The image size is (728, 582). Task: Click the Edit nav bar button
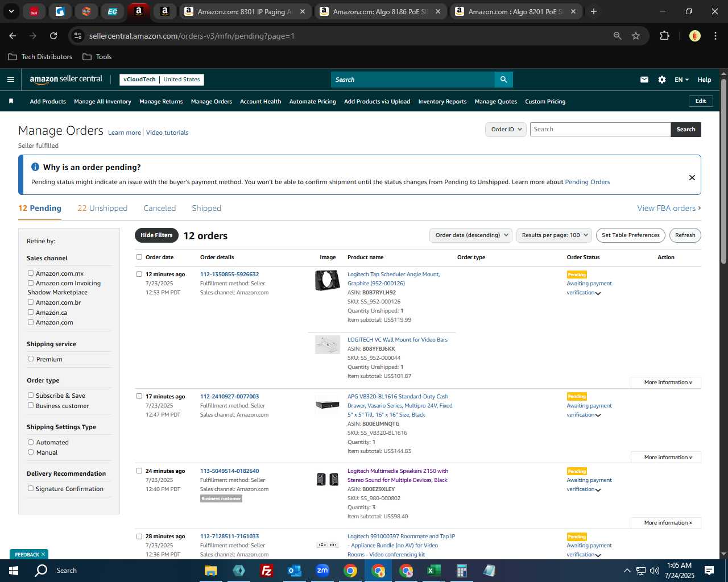click(x=701, y=101)
